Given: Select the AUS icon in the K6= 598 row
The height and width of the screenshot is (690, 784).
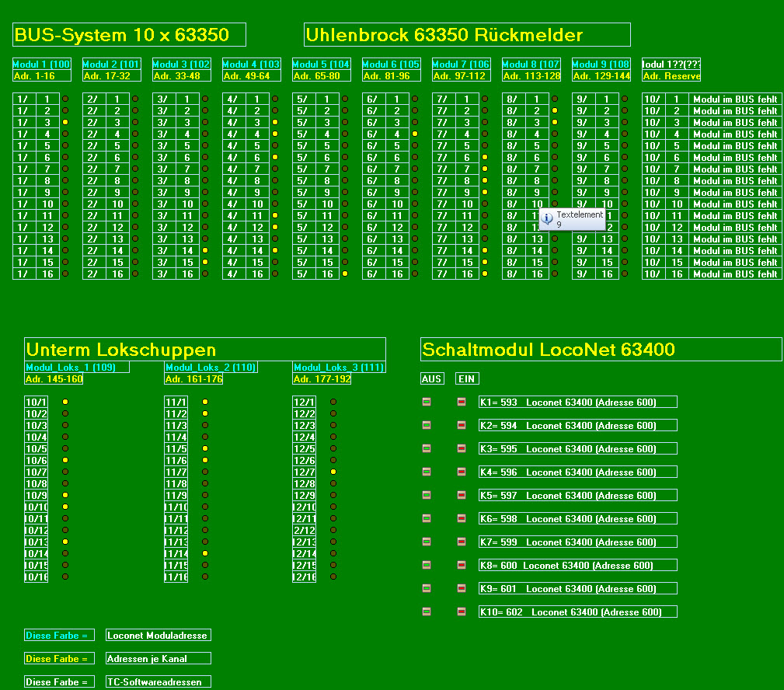Looking at the screenshot, I should pos(427,518).
